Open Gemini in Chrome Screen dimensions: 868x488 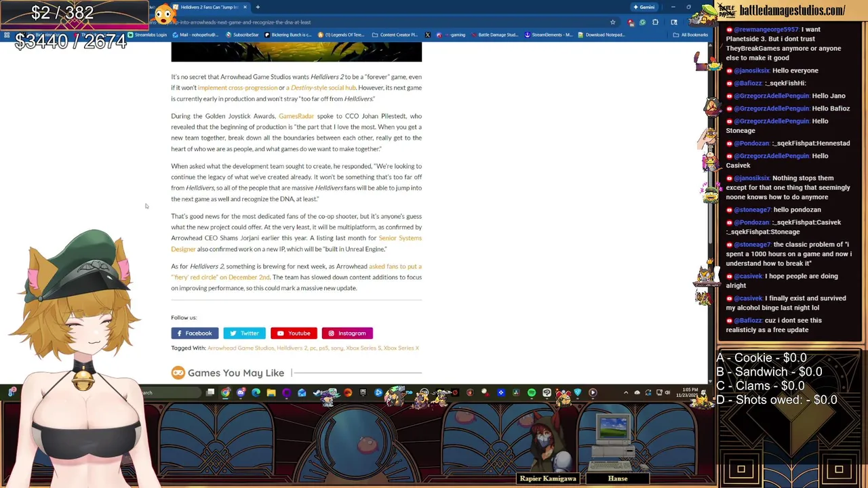click(x=644, y=7)
